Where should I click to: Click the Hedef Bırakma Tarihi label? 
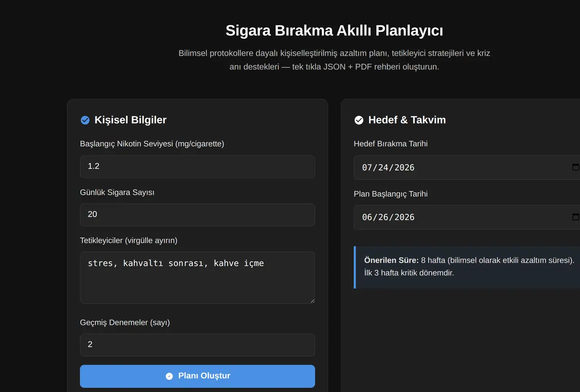391,144
